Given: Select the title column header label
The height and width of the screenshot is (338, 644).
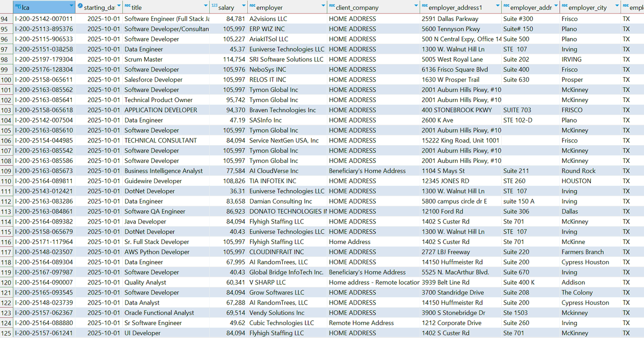Looking at the screenshot, I should [137, 8].
